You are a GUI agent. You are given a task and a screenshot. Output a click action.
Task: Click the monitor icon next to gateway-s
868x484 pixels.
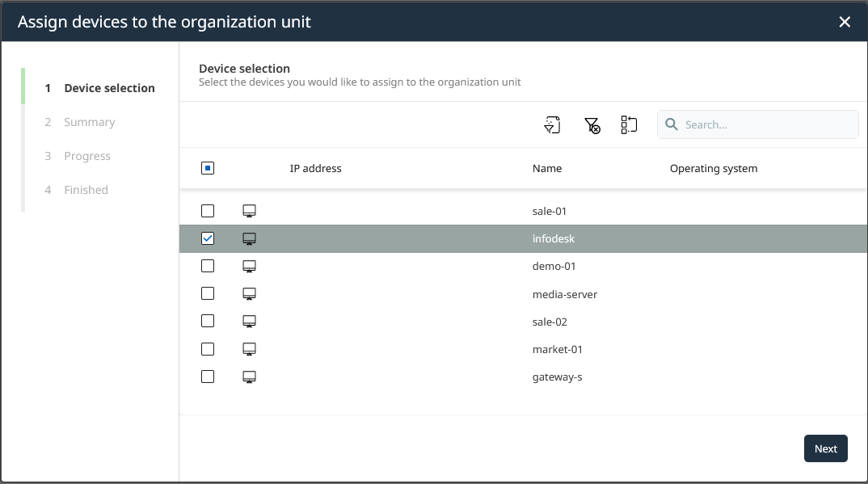coord(249,376)
